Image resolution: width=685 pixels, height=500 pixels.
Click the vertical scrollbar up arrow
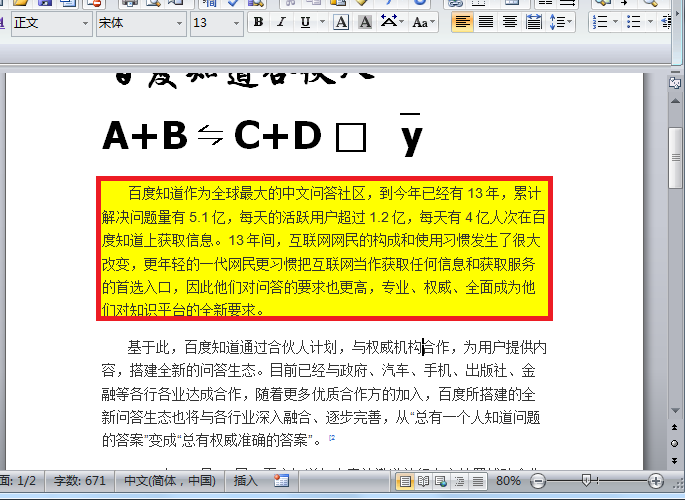(675, 101)
